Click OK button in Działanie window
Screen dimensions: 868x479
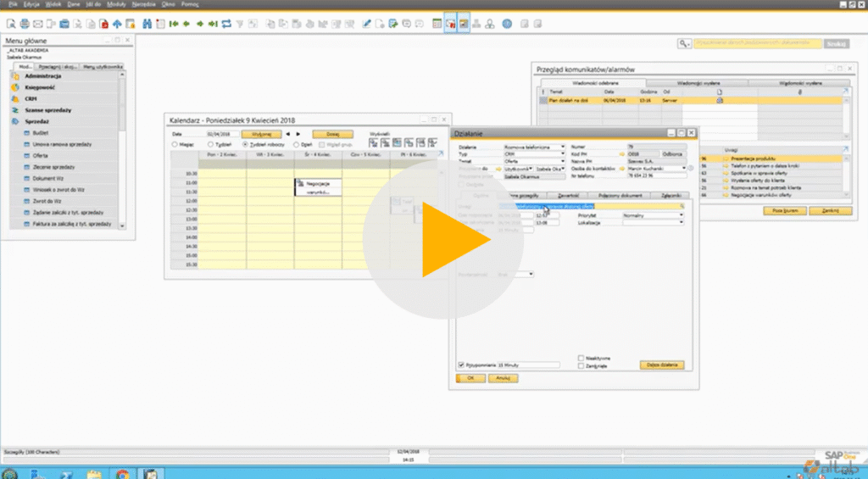pyautogui.click(x=470, y=378)
